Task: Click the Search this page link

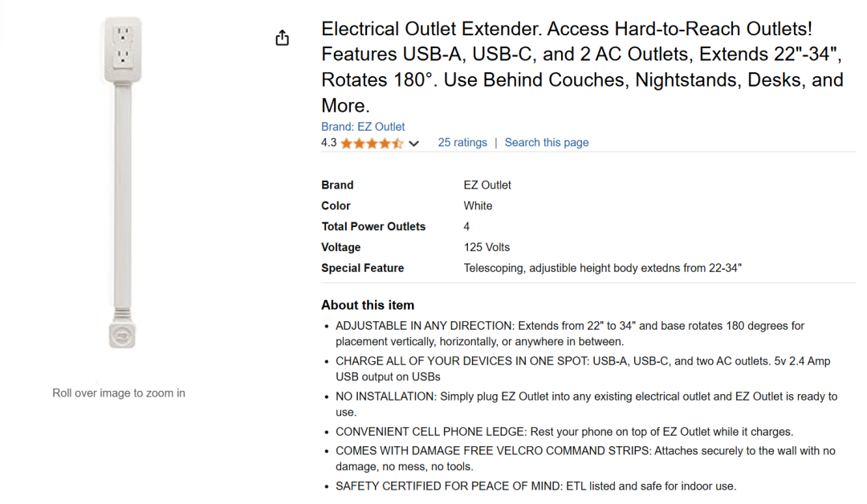Action: [x=547, y=143]
